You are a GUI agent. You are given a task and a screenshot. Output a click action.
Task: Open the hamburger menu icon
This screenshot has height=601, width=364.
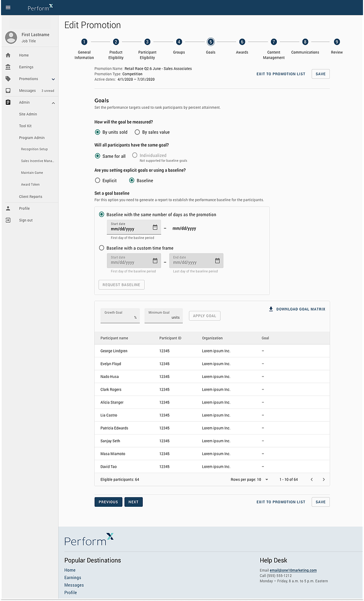(x=8, y=8)
